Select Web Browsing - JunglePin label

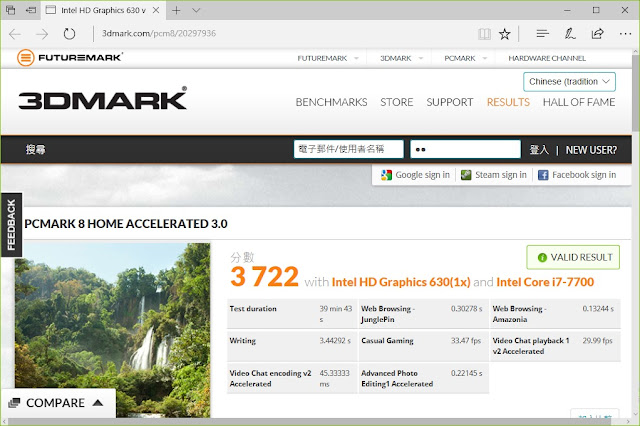(388, 314)
